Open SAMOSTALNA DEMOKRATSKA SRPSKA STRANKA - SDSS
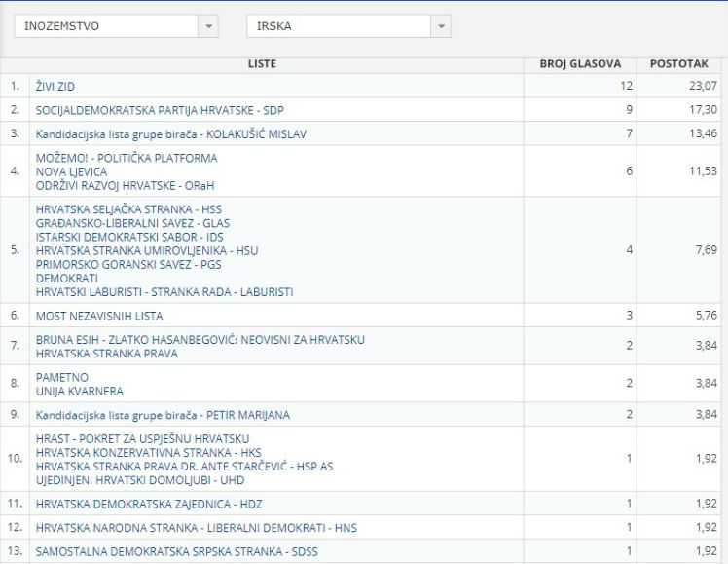The image size is (728, 564). click(177, 552)
